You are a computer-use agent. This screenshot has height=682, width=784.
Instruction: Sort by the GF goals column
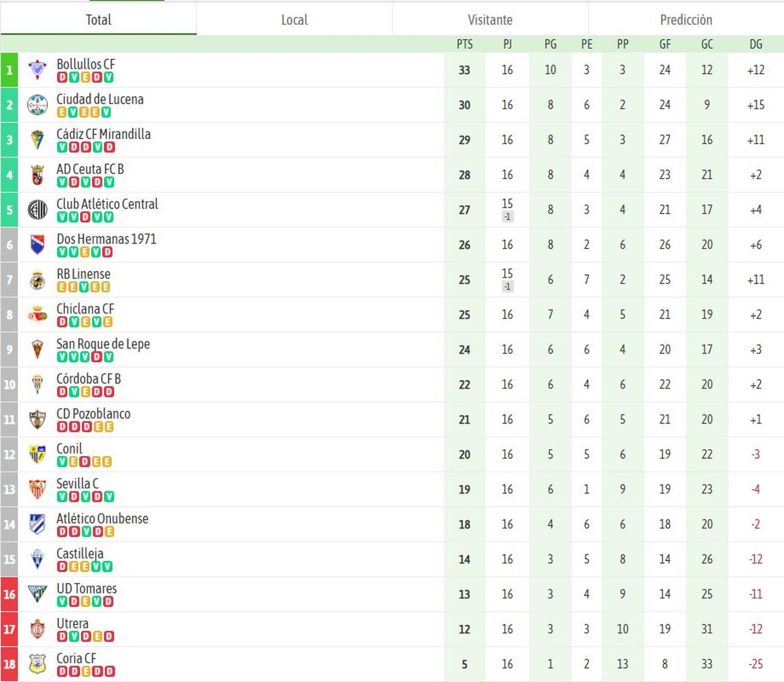point(664,44)
